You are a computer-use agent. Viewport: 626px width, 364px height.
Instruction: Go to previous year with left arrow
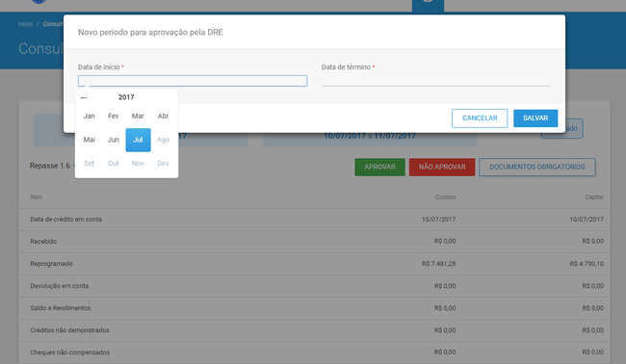coord(84,98)
